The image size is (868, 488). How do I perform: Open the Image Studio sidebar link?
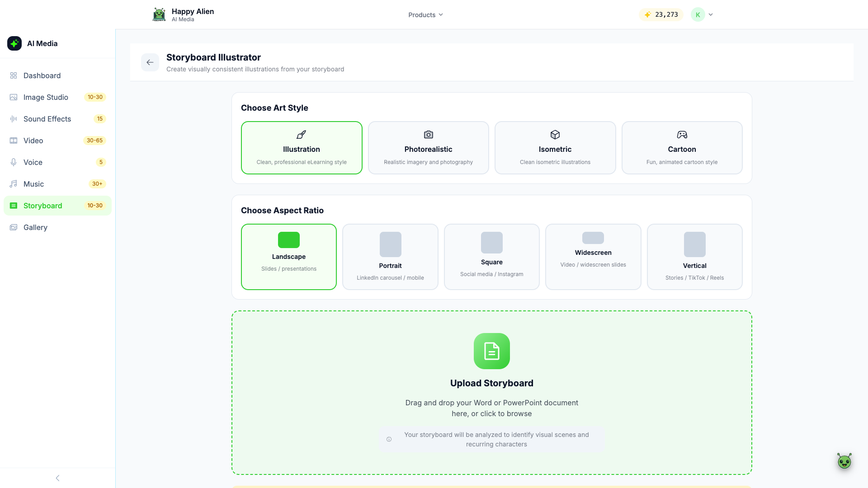[x=46, y=97]
